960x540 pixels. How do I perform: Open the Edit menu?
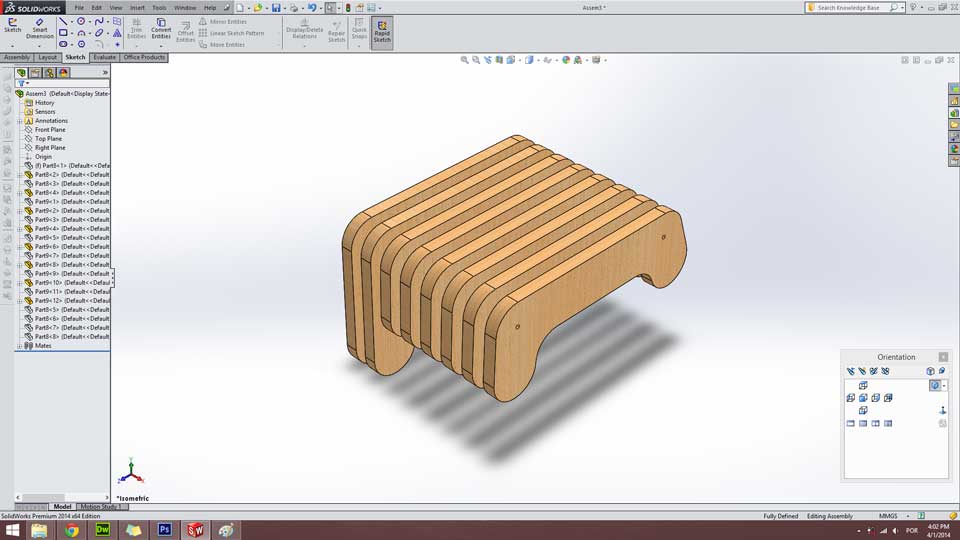[x=97, y=8]
